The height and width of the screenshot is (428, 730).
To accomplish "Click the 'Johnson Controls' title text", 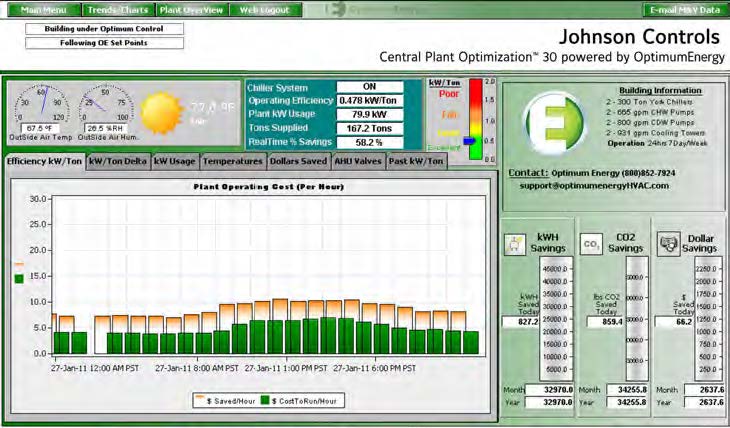I will tap(639, 37).
